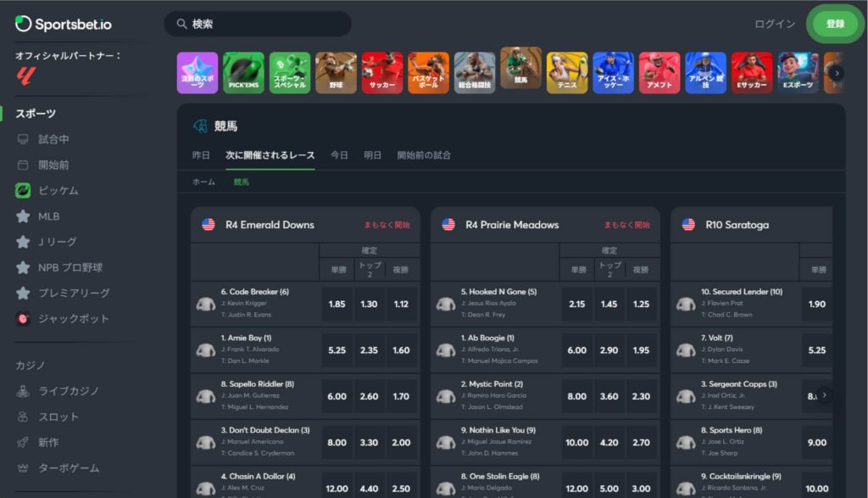Pick Ab Boogie top-2 odds 2.90
Image resolution: width=868 pixels, height=498 pixels.
click(x=609, y=350)
